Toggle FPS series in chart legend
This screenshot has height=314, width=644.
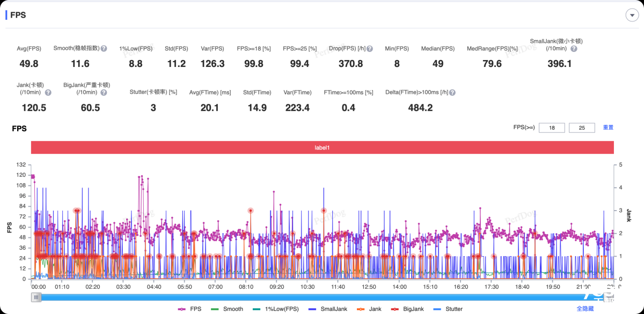(190, 309)
